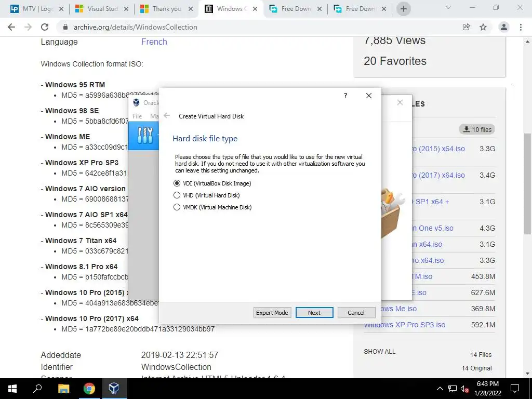532x399 pixels.
Task: Click the VirtualBox cube logo in title bar
Action: (x=137, y=102)
